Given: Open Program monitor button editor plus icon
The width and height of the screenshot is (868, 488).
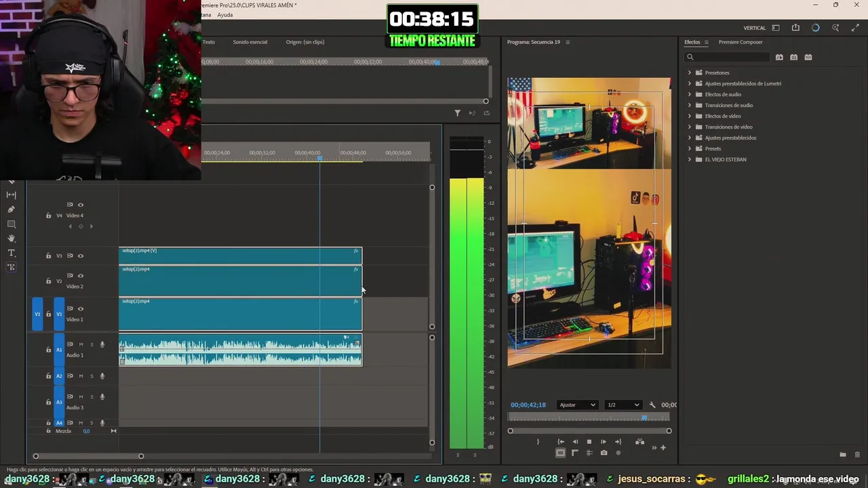Looking at the screenshot, I should point(663,447).
